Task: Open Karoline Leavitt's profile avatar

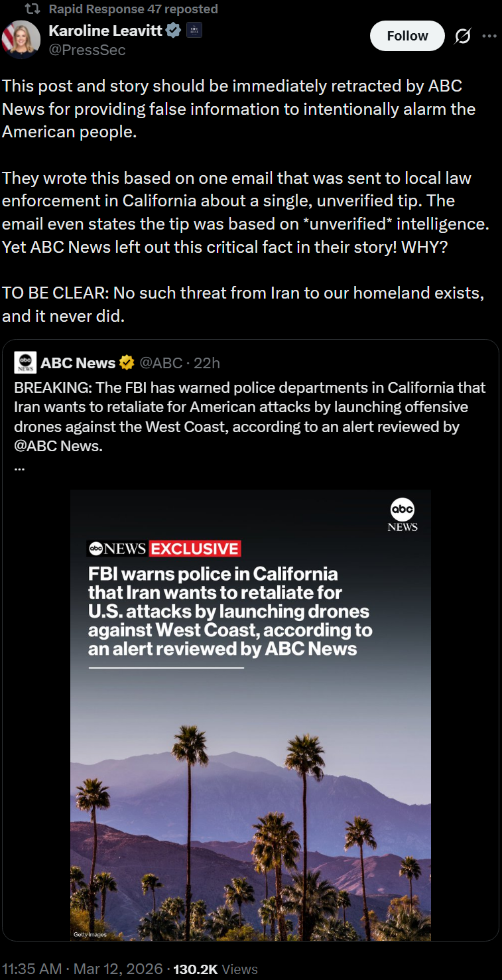Action: [20, 40]
